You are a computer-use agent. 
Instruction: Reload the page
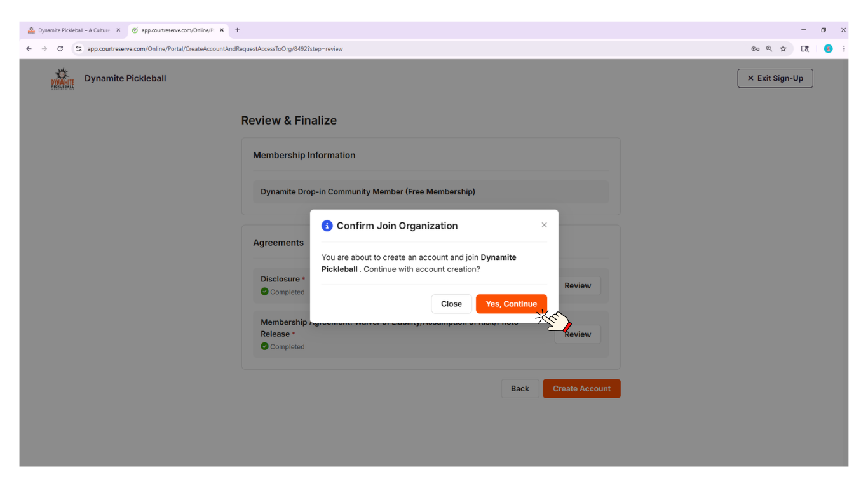coord(60,49)
